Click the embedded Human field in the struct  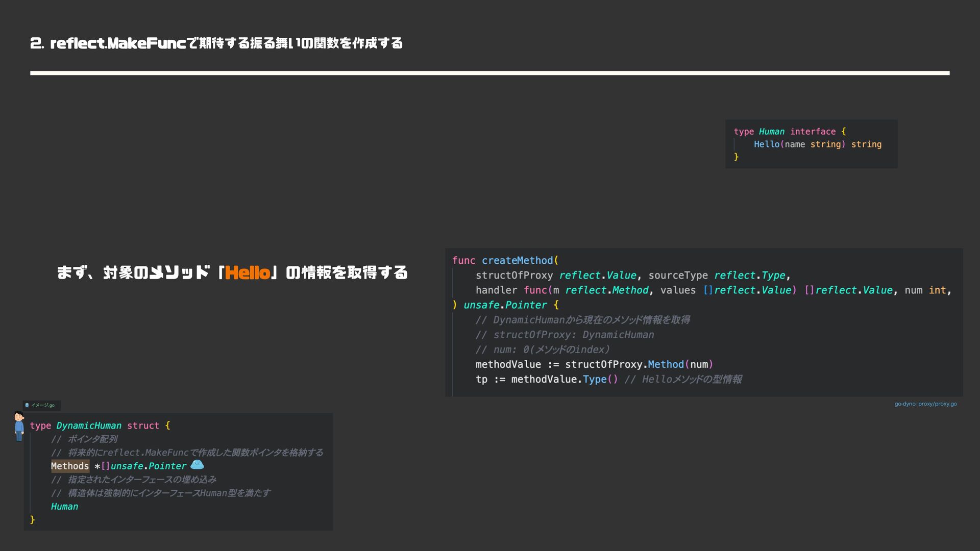pyautogui.click(x=64, y=507)
